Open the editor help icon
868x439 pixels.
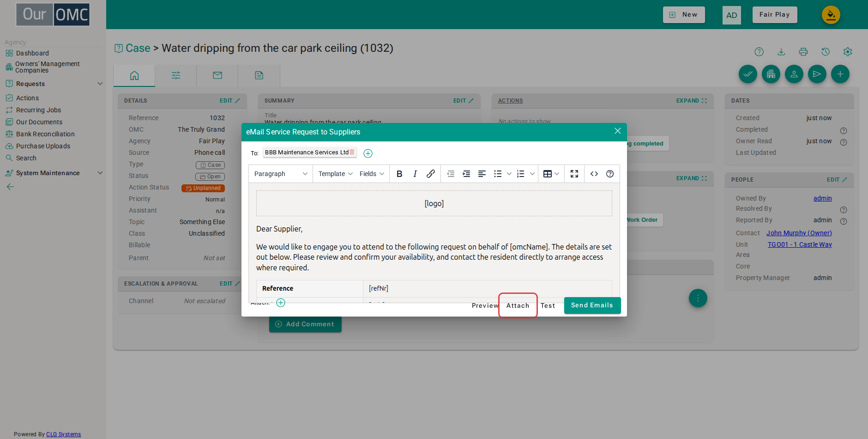(610, 174)
